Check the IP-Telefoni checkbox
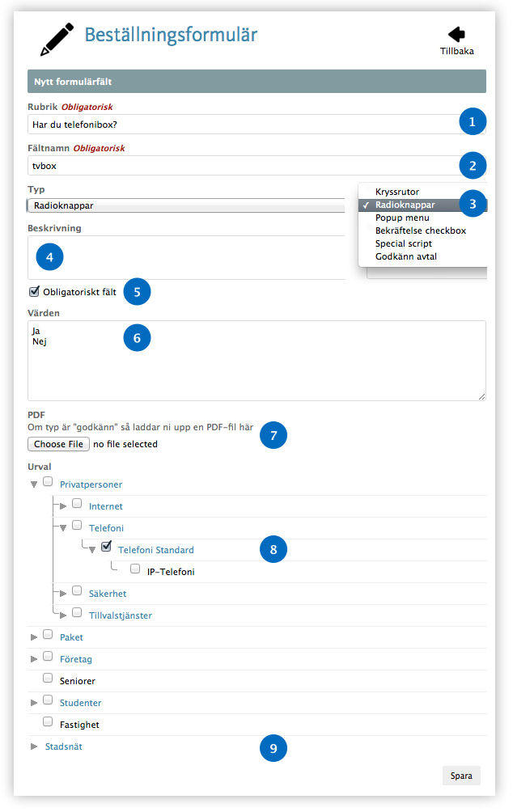Screen dimensions: 513x812 [x=135, y=570]
